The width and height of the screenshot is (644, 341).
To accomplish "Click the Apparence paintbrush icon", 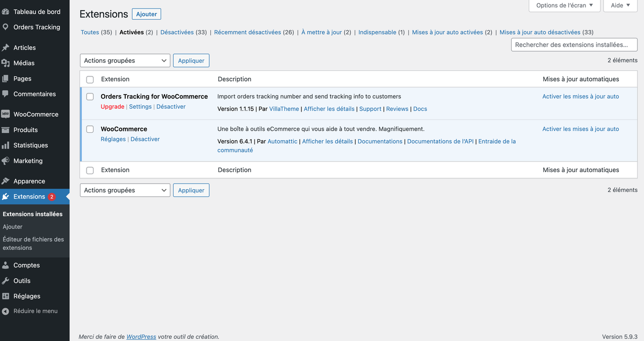I will tap(6, 181).
